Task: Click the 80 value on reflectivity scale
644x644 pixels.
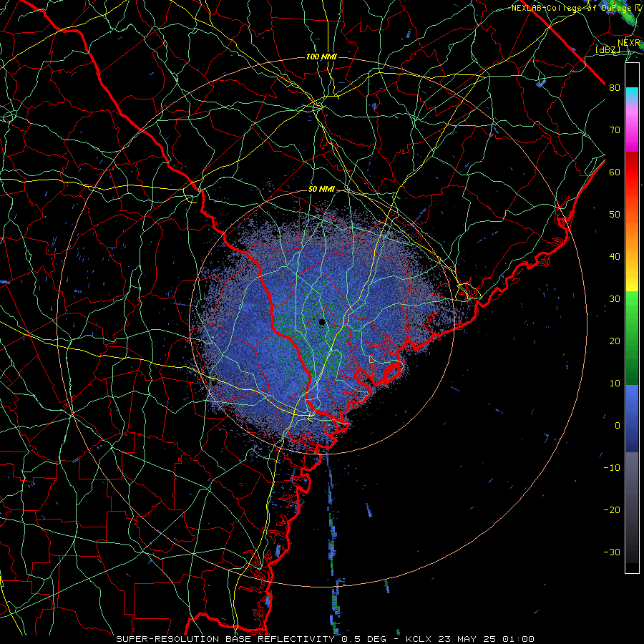Action: coord(615,88)
